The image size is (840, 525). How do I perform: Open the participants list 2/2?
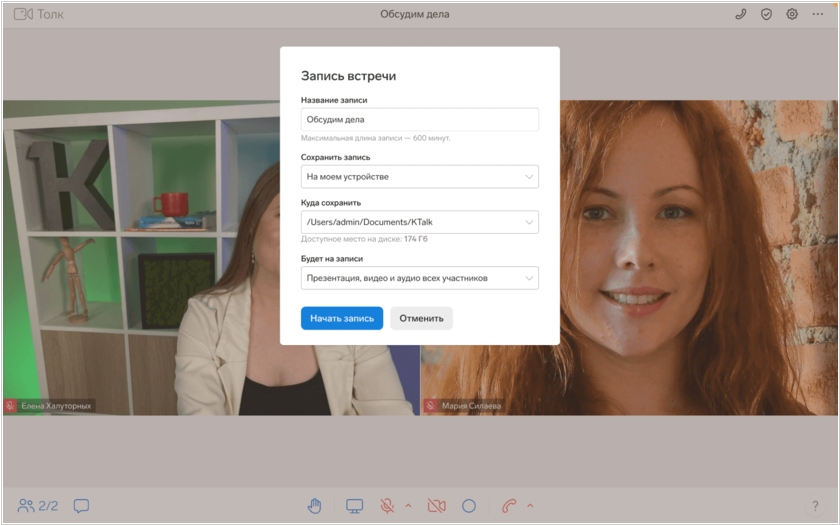38,505
